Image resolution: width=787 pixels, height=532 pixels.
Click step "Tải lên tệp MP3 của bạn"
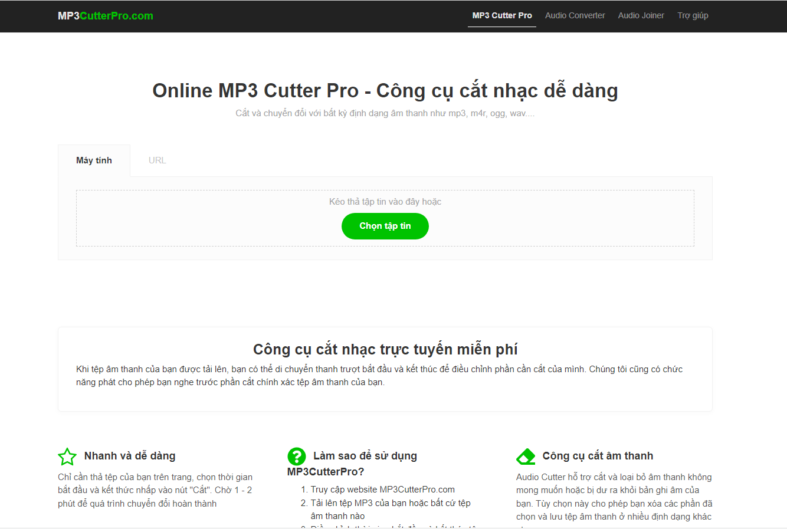[x=391, y=510]
